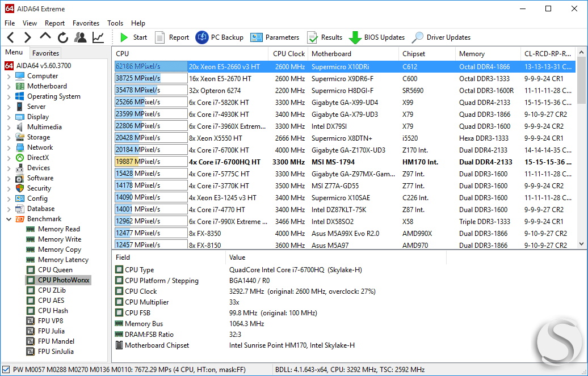This screenshot has width=588, height=376.
Task: Open the Help menu
Action: pyautogui.click(x=138, y=23)
